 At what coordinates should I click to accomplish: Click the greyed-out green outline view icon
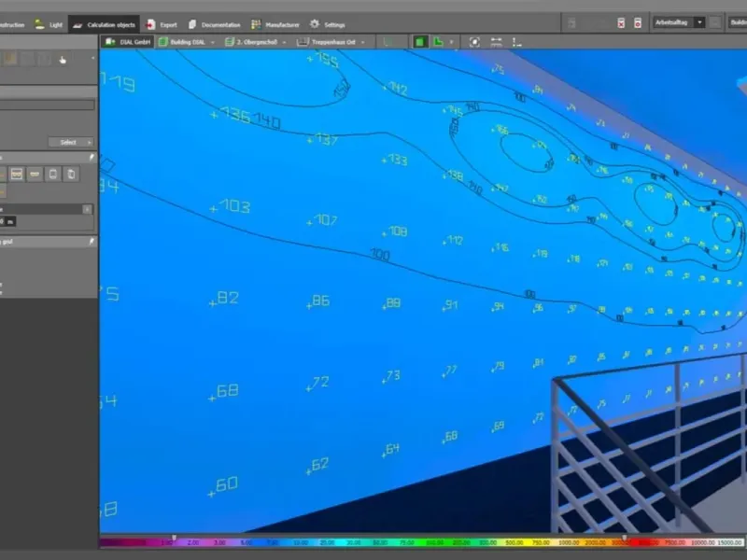coord(388,42)
